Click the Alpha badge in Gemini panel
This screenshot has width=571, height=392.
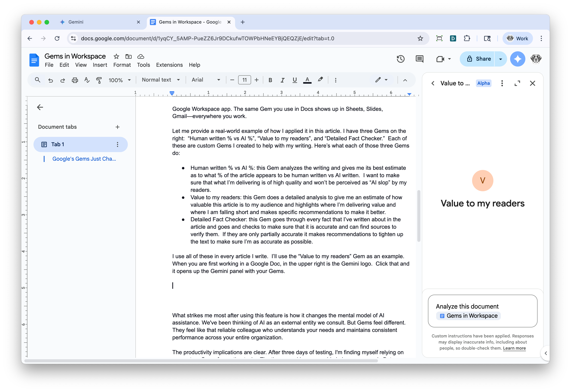(x=483, y=83)
